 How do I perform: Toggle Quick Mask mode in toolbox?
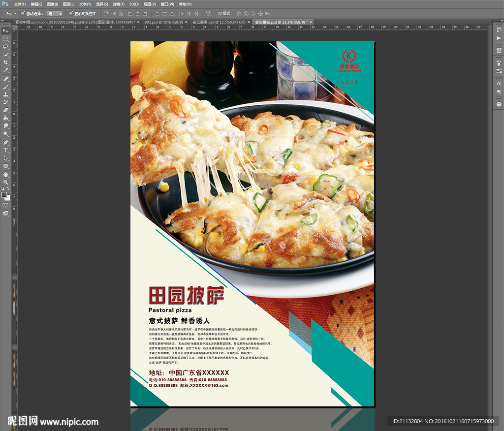6,205
